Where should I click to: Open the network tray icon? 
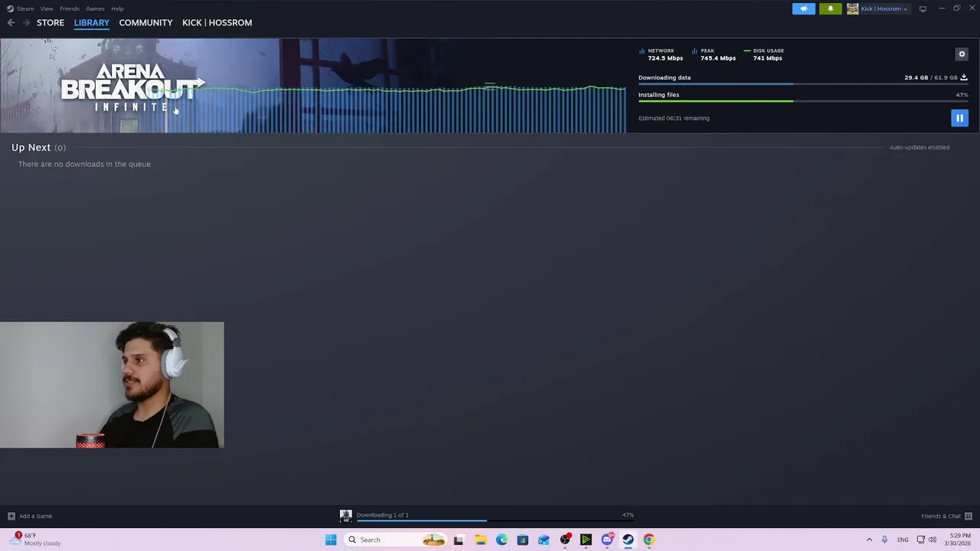pyautogui.click(x=921, y=540)
